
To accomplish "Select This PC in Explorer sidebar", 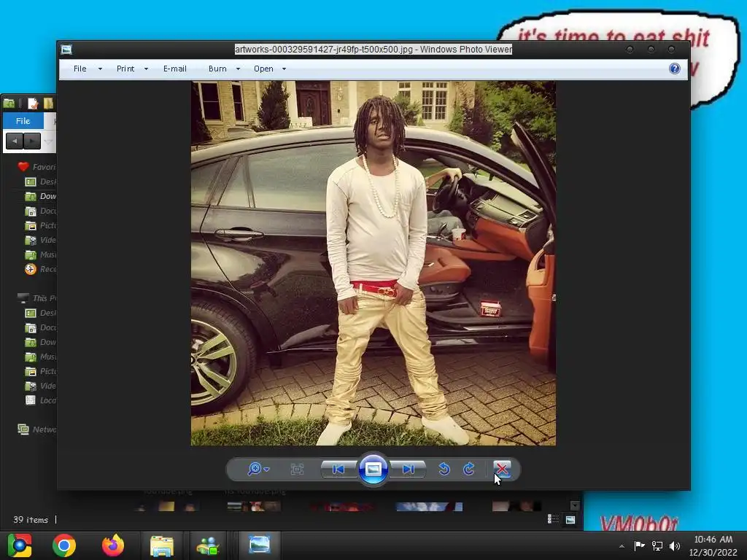I will click(x=36, y=298).
